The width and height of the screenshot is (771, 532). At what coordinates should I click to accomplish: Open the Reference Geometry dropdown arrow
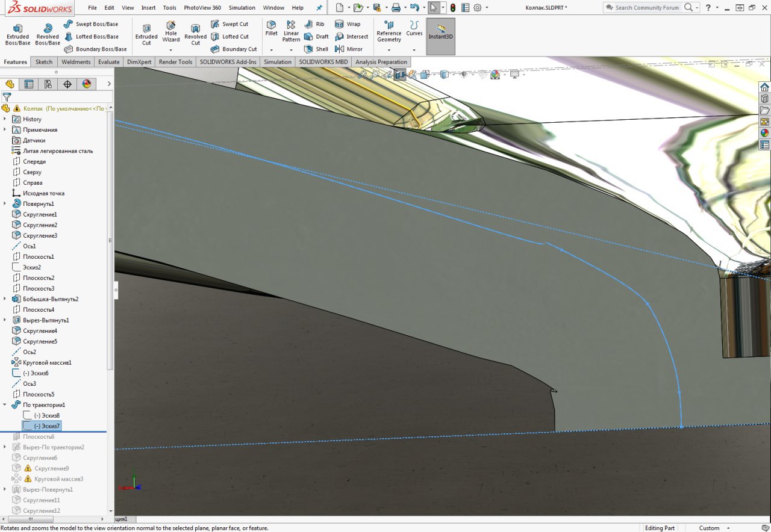coord(389,50)
